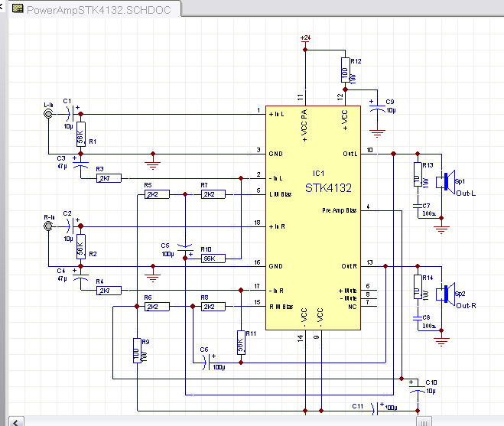The width and height of the screenshot is (504, 426).
Task: Select the R-In input jack connector
Action: (48, 226)
